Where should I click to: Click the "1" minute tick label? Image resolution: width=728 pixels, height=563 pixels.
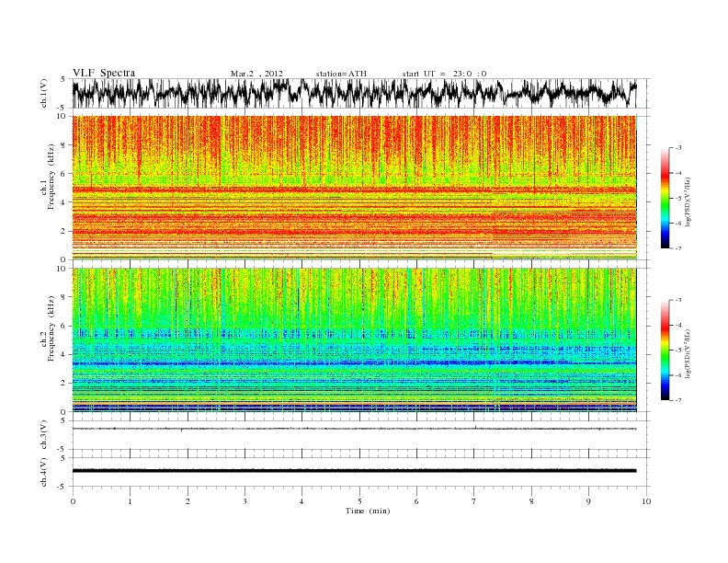coord(130,501)
